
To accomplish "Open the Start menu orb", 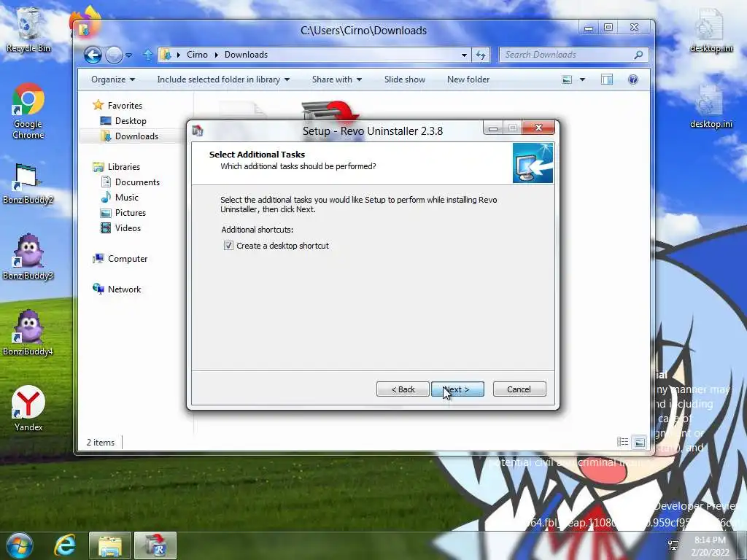I will pyautogui.click(x=19, y=545).
